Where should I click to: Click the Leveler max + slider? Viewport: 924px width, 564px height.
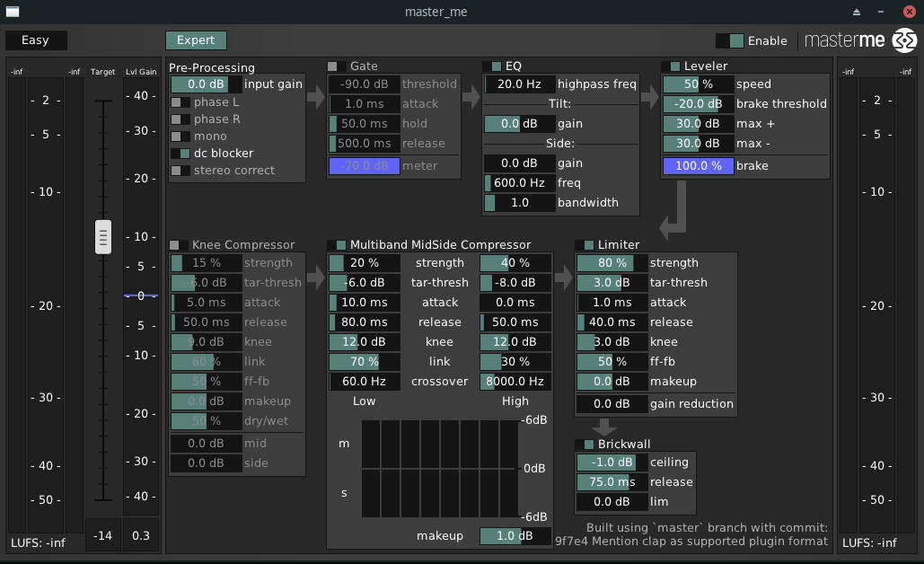tap(699, 124)
